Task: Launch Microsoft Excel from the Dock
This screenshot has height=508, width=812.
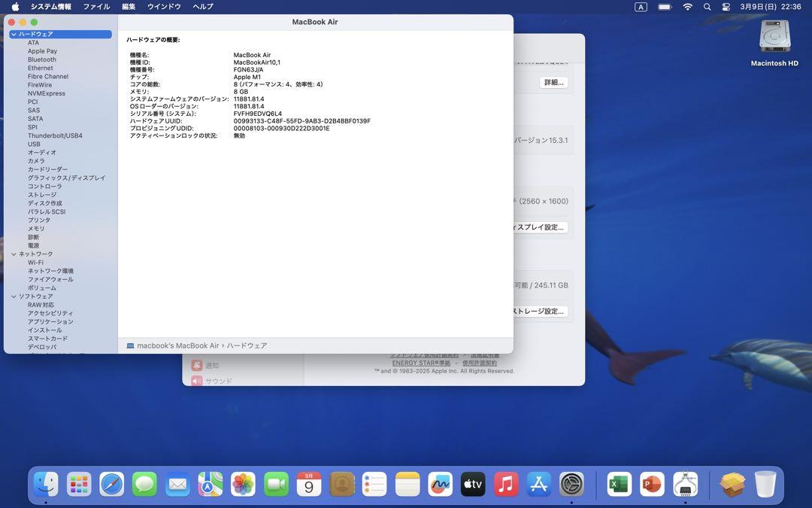Action: click(620, 484)
